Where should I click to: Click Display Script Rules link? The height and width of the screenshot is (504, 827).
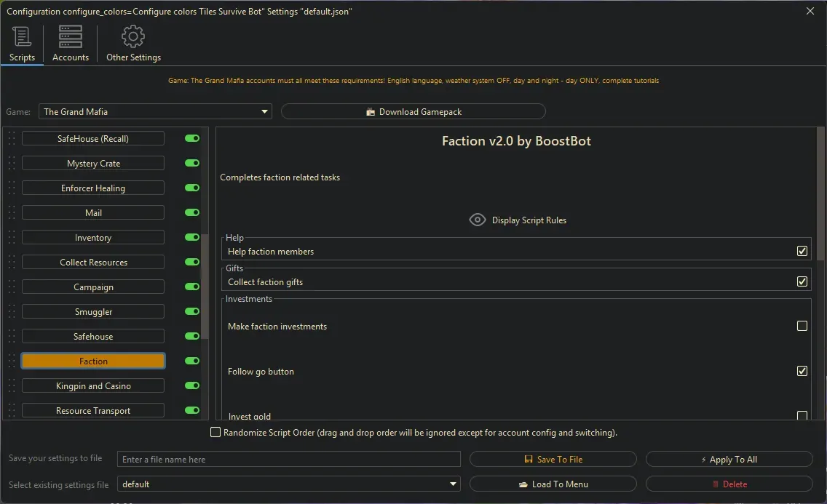click(529, 220)
